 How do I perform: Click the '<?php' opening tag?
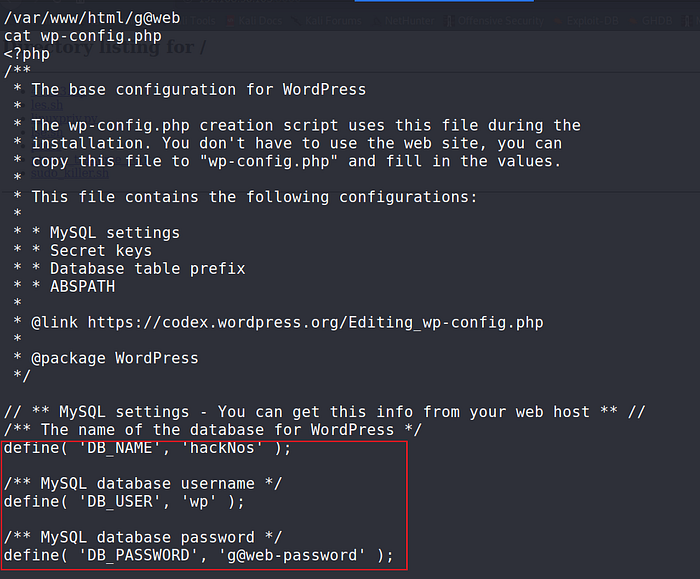(27, 53)
